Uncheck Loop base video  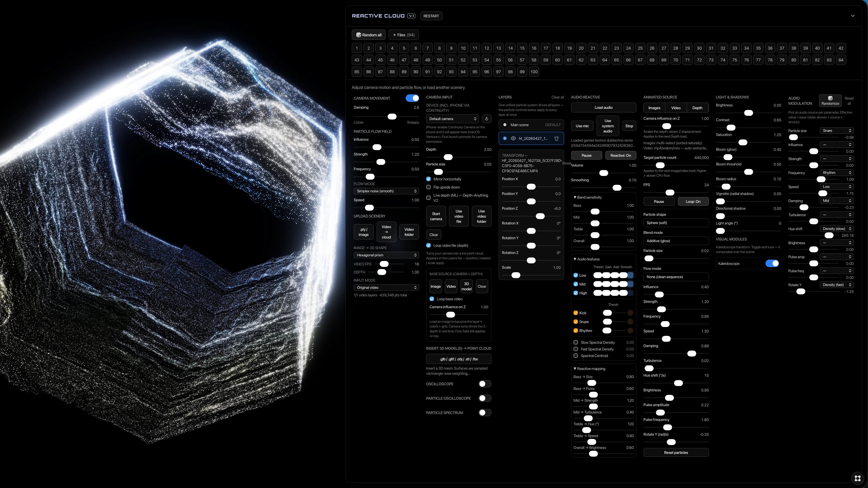432,299
